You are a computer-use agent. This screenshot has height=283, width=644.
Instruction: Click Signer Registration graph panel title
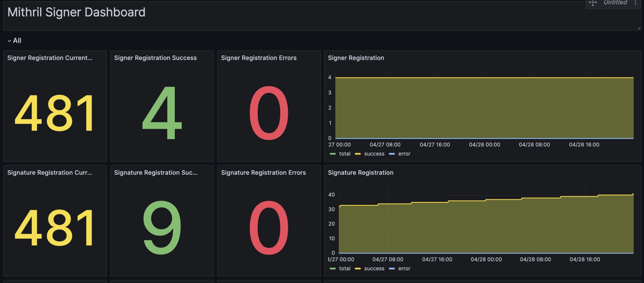pos(356,58)
